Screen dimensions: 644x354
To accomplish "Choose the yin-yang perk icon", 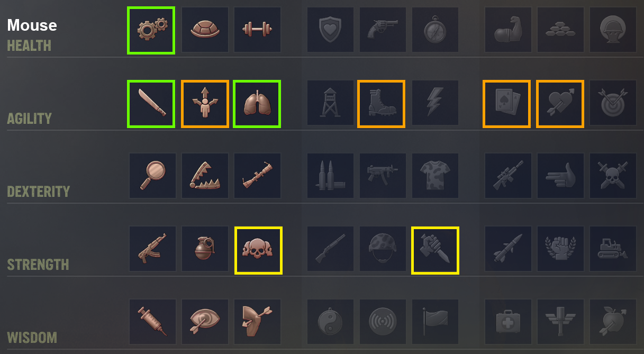I will [330, 322].
